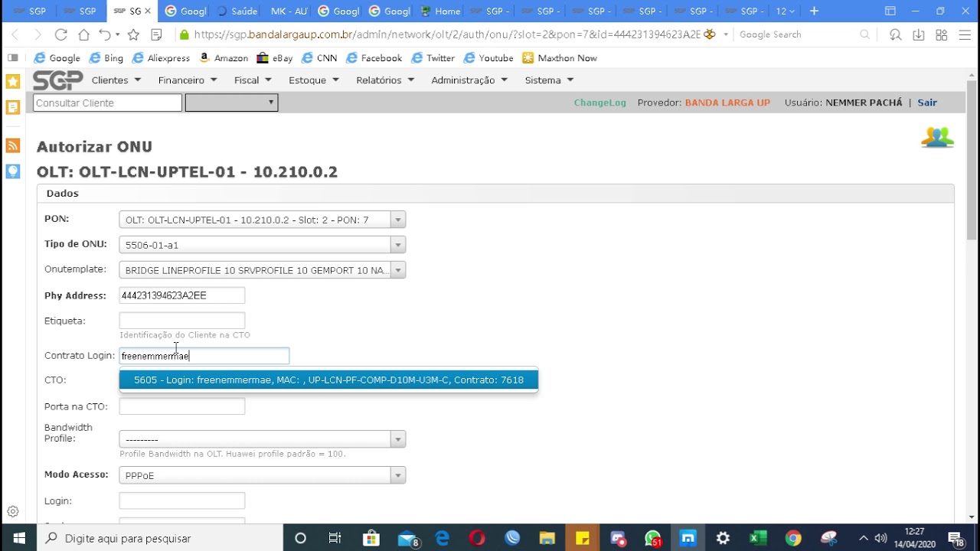Open Sticky Notes from taskbar
Screen dimensions: 980x551
click(582, 538)
